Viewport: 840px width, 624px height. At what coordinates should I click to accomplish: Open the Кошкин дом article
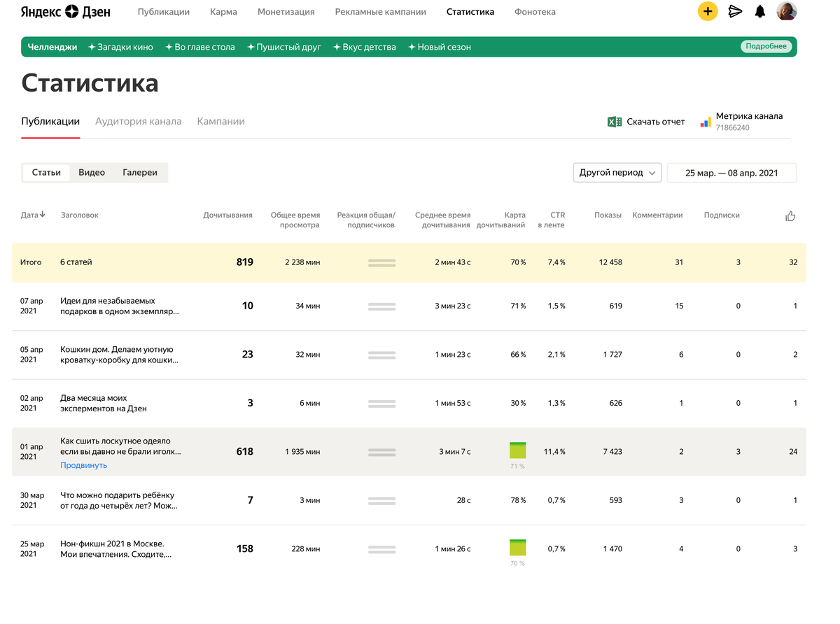pos(119,355)
